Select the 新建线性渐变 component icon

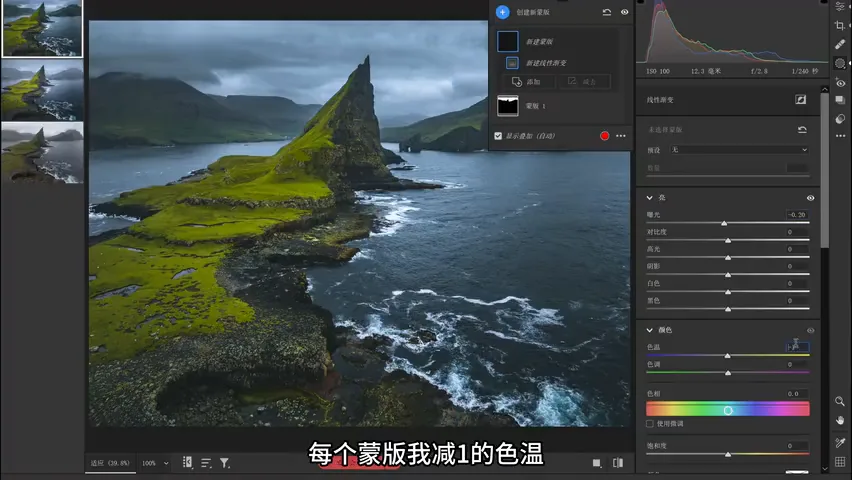pos(512,63)
